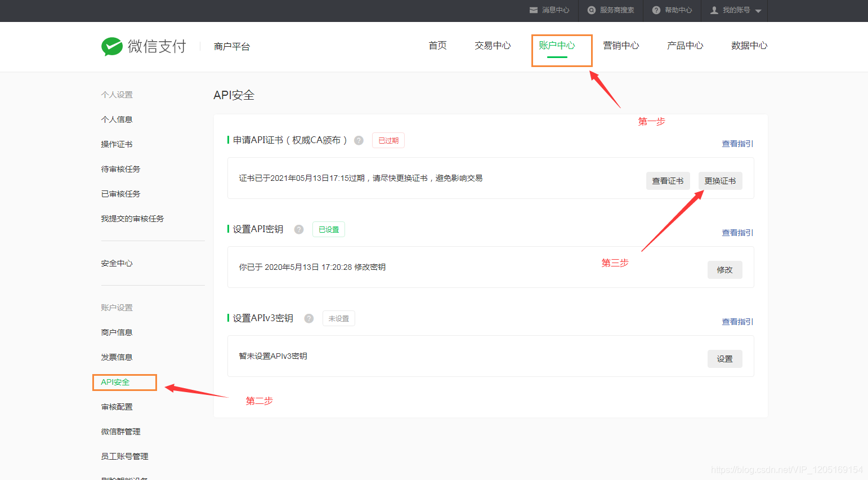Select 我提交的审核任务 in sidebar
The image size is (868, 480).
(x=132, y=219)
